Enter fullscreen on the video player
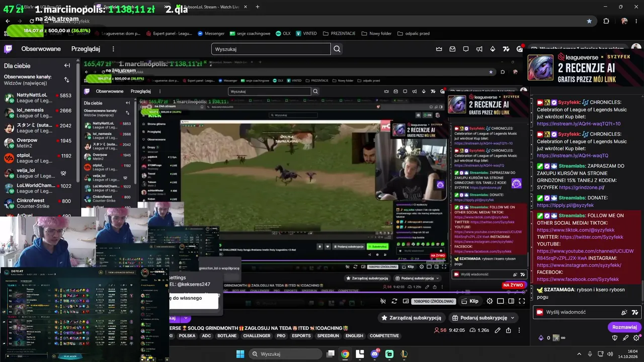This screenshot has width=644, height=362. [522, 301]
